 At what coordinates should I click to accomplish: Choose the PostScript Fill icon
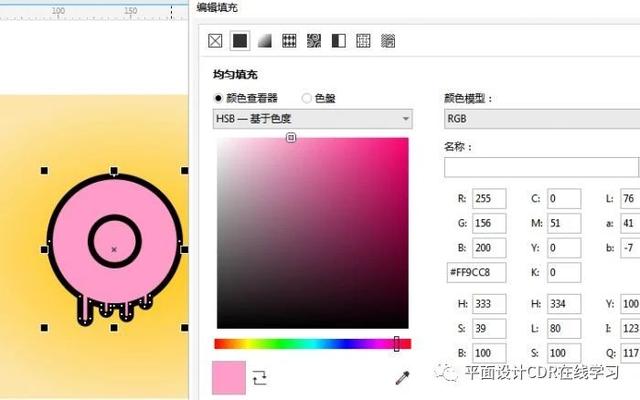[388, 41]
